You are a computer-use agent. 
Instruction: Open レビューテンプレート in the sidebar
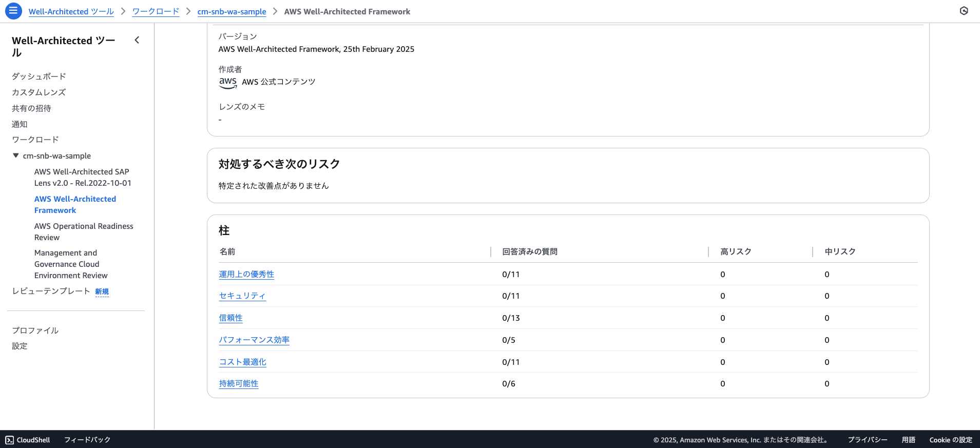point(51,291)
